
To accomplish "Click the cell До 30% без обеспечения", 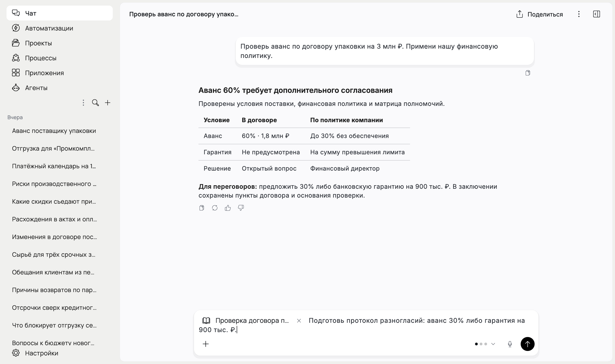I will click(x=349, y=136).
